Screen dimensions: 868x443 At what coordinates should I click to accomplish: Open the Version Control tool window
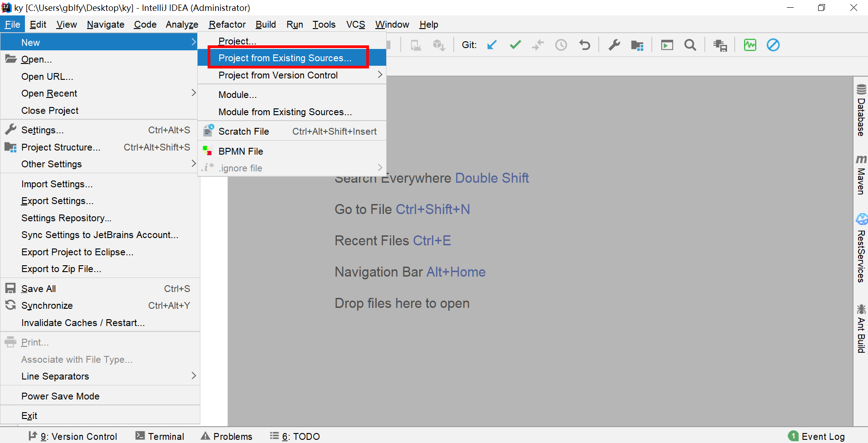(x=73, y=436)
